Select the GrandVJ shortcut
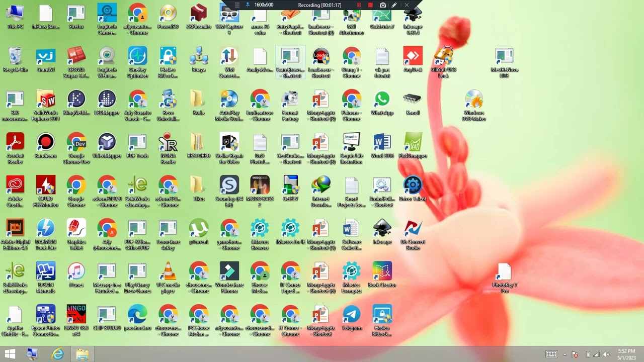The width and height of the screenshot is (644, 362). (46, 60)
